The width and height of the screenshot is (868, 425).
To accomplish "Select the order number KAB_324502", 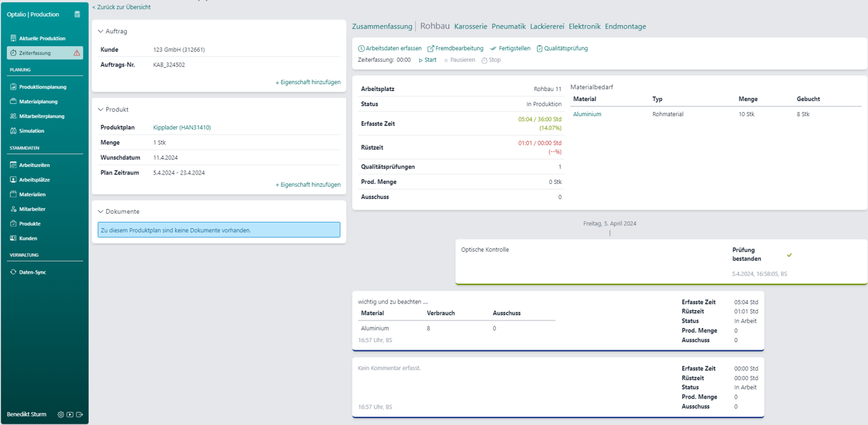I will [x=169, y=65].
